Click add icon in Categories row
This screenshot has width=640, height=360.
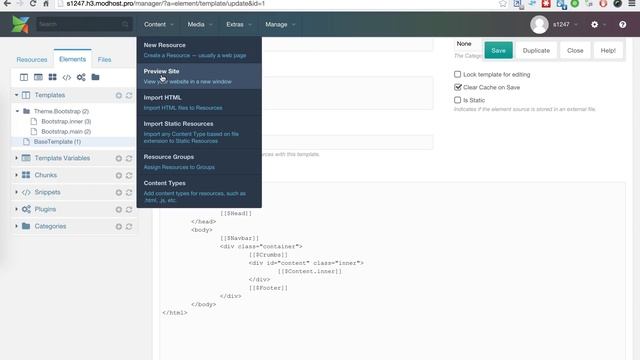point(119,227)
